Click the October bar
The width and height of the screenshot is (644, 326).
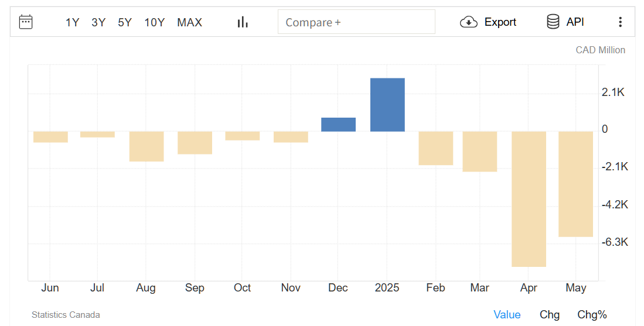(x=243, y=136)
